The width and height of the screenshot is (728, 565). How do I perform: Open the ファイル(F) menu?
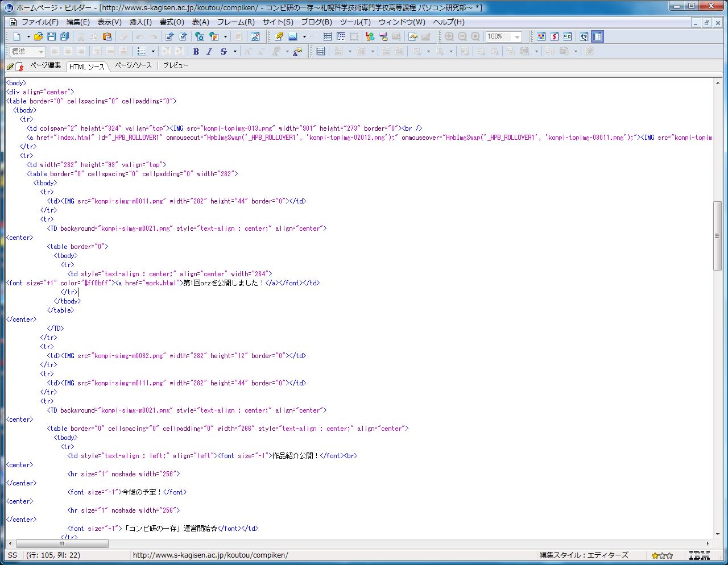tap(40, 22)
